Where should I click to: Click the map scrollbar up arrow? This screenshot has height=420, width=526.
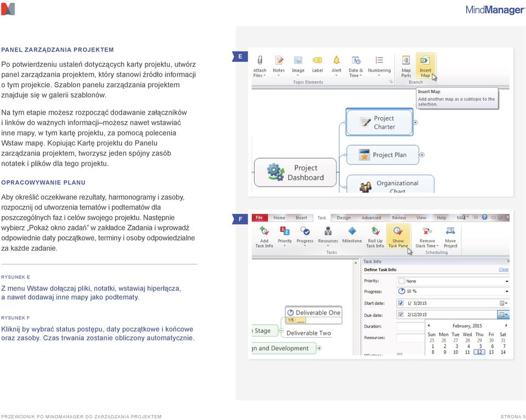pyautogui.click(x=356, y=263)
